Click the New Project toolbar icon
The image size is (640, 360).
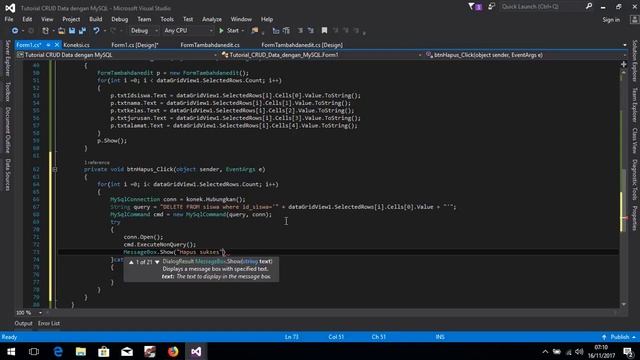[45, 31]
